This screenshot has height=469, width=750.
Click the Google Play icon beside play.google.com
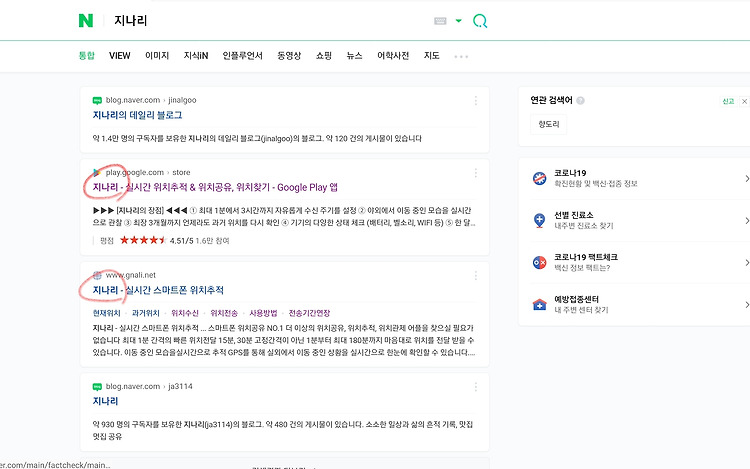click(x=97, y=173)
